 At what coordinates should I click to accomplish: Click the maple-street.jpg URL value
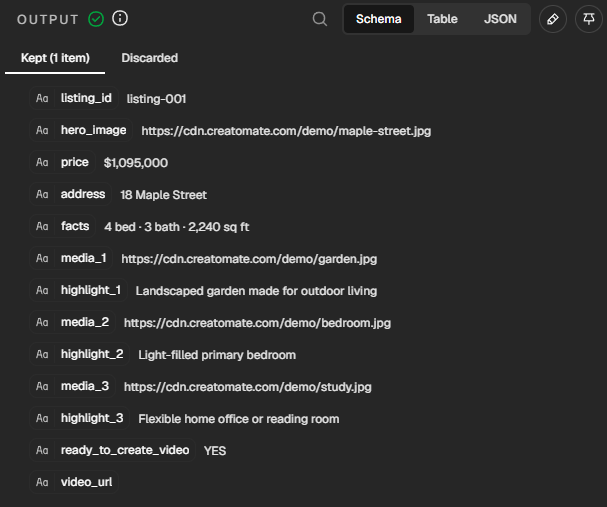[x=286, y=131]
